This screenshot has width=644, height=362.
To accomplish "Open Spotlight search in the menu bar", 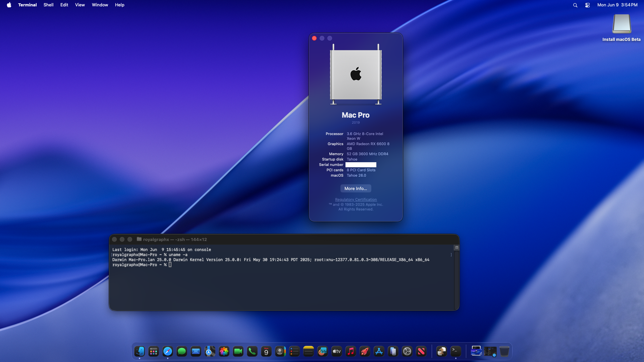I will click(575, 5).
